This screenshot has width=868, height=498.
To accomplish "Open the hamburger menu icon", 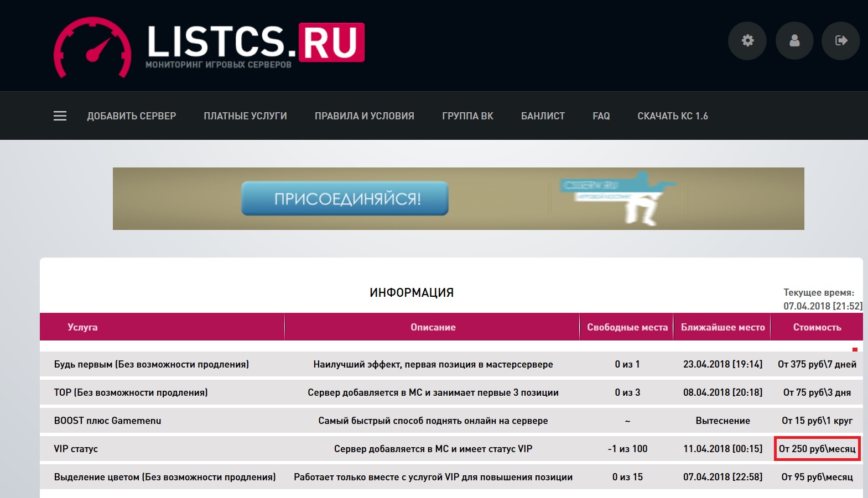I will 60,116.
